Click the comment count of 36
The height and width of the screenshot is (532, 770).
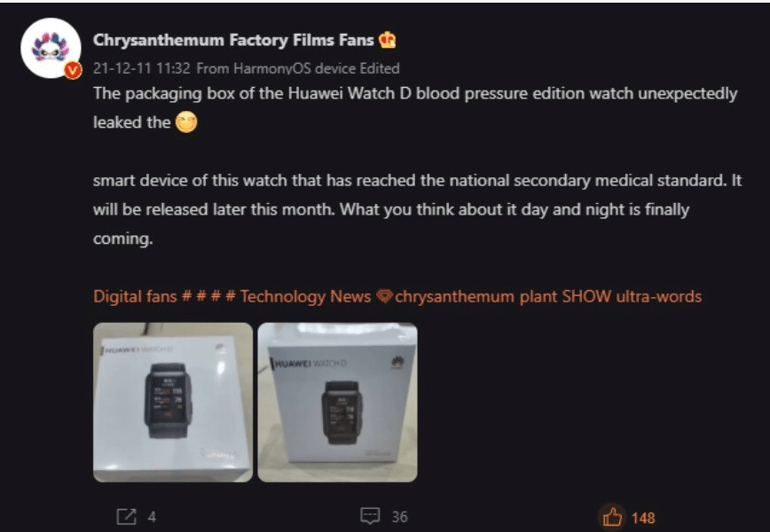[400, 517]
